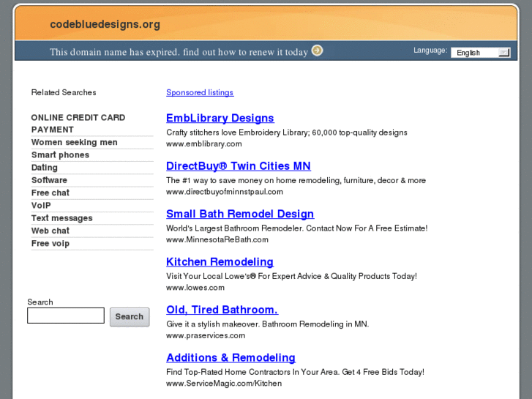Click the www.praservices.com URL text

tap(206, 335)
